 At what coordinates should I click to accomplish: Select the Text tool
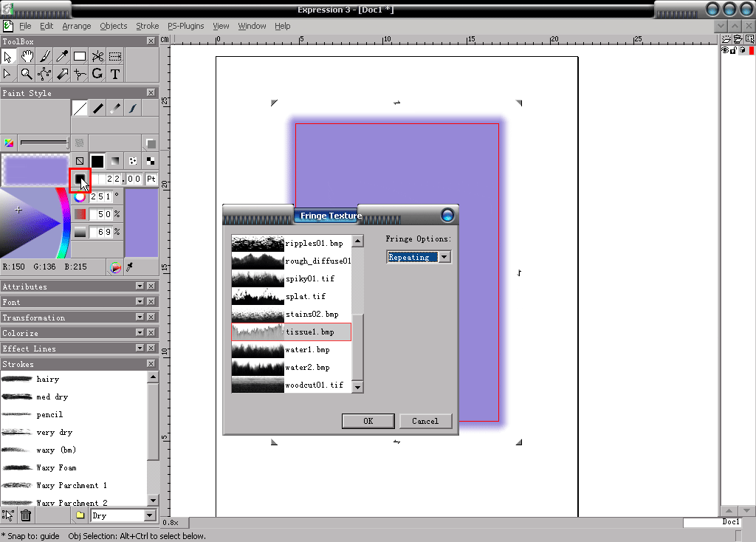(x=115, y=75)
